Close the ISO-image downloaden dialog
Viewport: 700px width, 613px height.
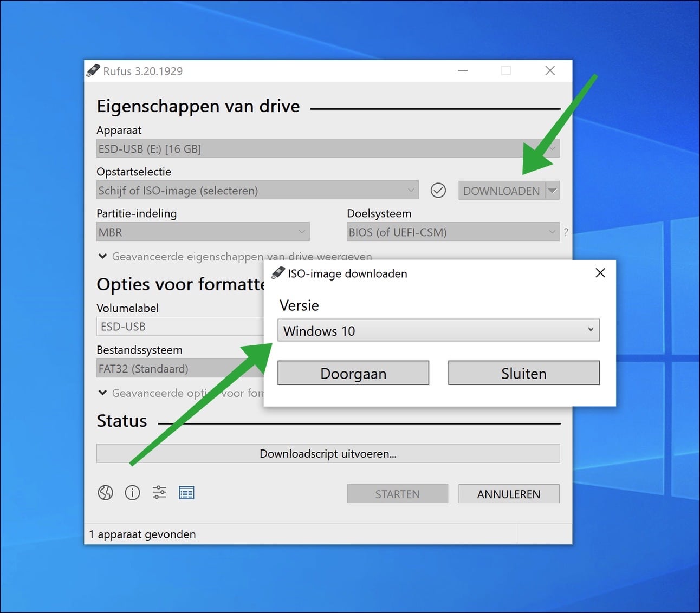point(600,273)
